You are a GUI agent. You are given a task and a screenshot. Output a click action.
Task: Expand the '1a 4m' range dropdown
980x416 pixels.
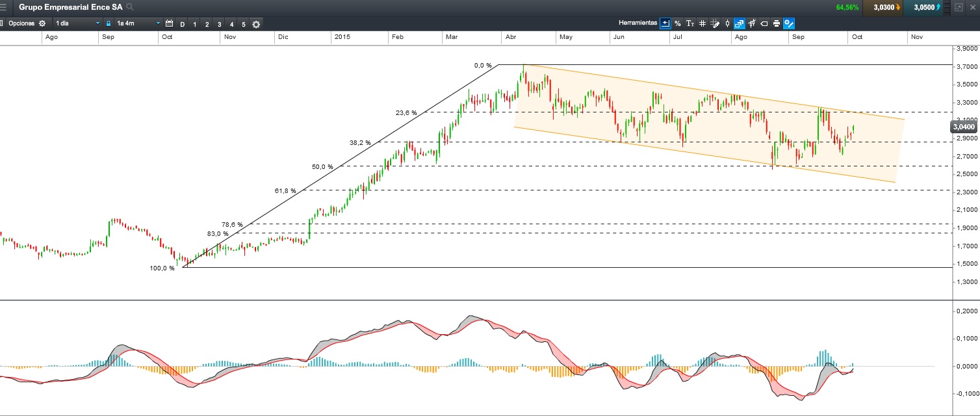(138, 23)
